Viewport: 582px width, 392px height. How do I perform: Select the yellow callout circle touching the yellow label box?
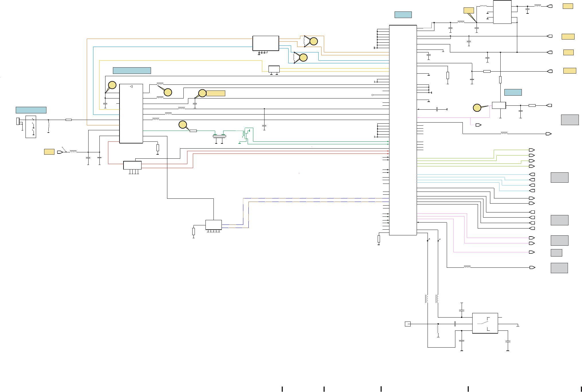[202, 93]
